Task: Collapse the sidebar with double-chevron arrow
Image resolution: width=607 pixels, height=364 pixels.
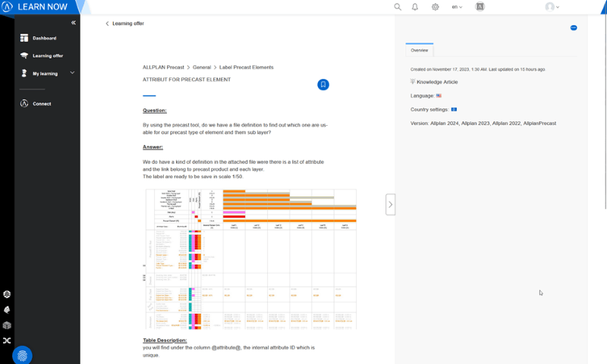Action: [x=73, y=23]
